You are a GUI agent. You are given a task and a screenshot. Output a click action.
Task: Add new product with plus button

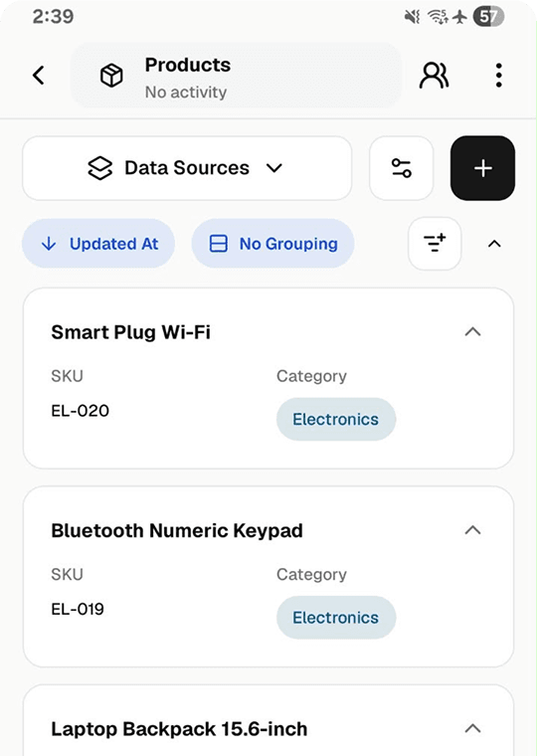pos(482,168)
